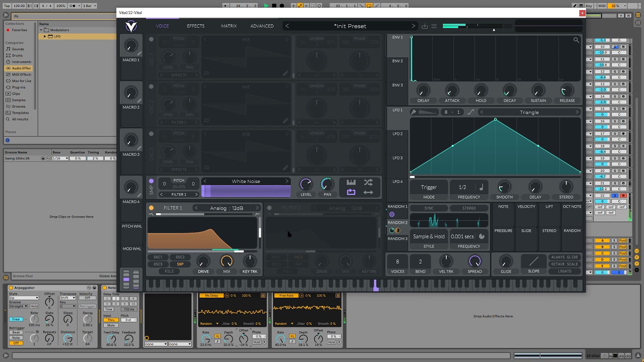Select next preset with the right arrow
The width and height of the screenshot is (644, 362).
click(414, 26)
